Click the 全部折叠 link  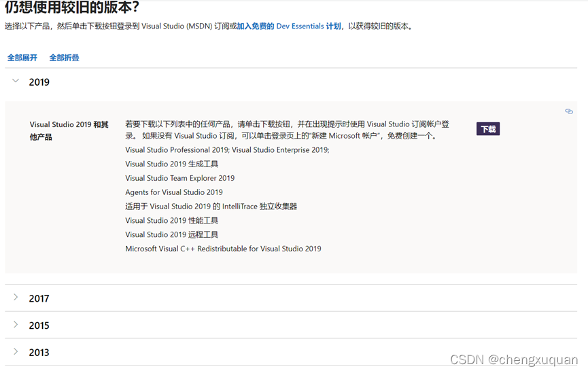coord(65,58)
